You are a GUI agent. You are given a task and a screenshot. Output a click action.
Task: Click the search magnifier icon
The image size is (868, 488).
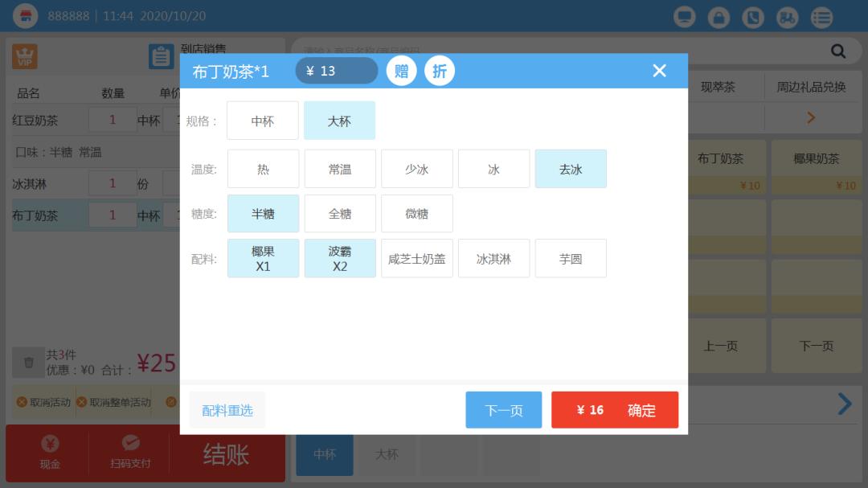pyautogui.click(x=838, y=51)
